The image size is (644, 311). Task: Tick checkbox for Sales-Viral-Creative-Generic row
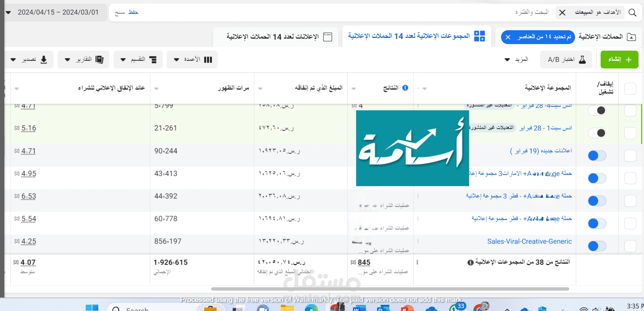(630, 246)
